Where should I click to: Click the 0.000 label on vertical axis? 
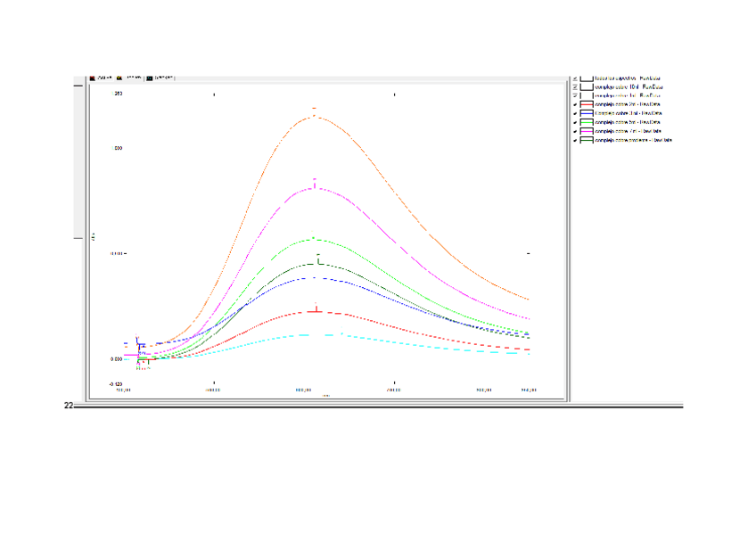point(116,359)
